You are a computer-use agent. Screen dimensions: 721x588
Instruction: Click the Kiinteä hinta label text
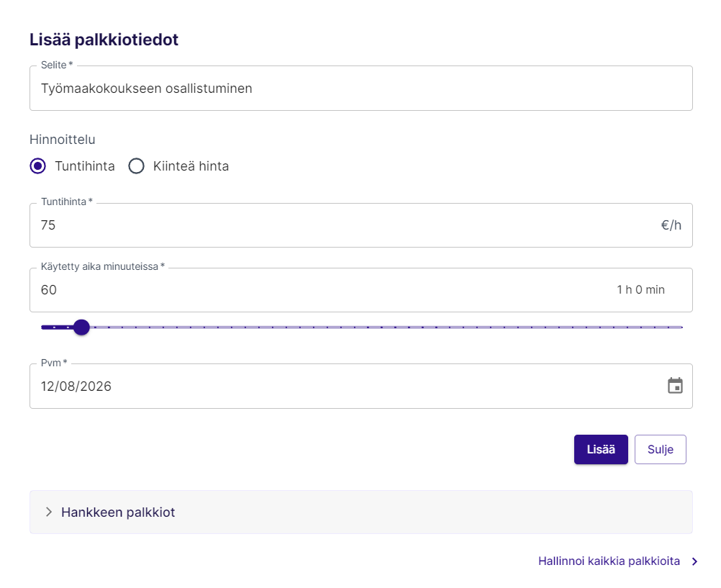click(191, 166)
